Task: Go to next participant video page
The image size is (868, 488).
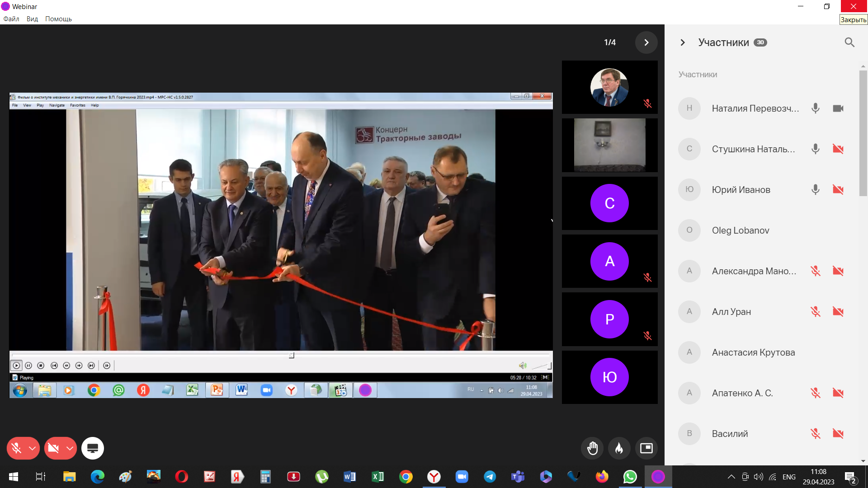Action: pyautogui.click(x=646, y=42)
